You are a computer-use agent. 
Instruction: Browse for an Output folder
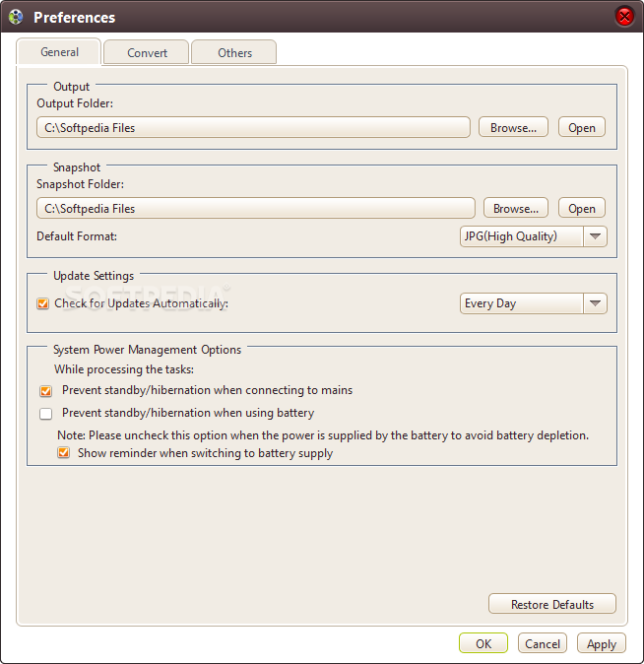(513, 127)
